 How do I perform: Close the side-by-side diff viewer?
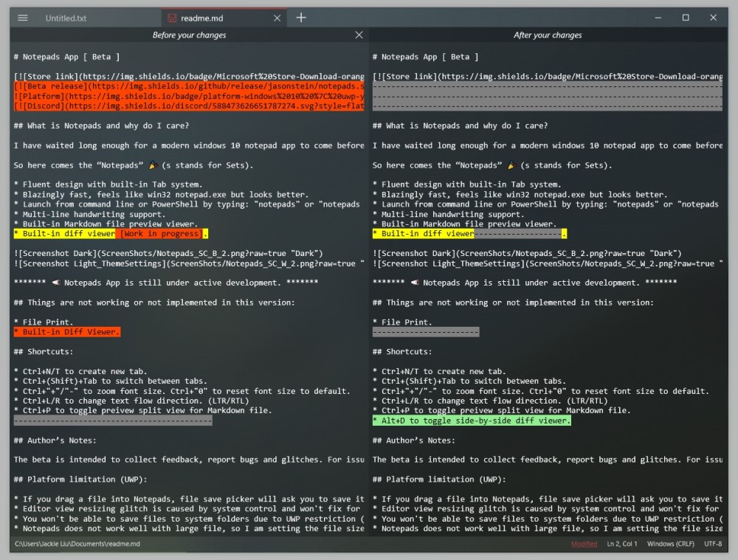[x=359, y=35]
